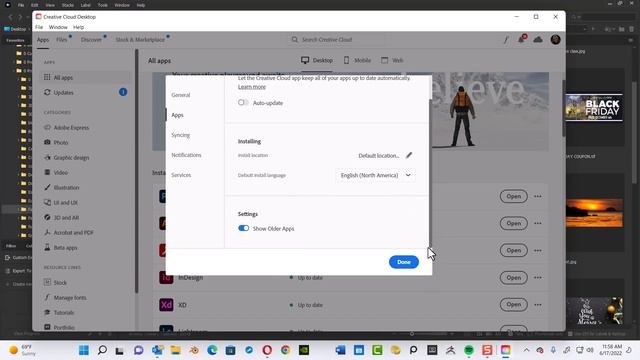
Task: Open Services preferences section
Action: [181, 175]
